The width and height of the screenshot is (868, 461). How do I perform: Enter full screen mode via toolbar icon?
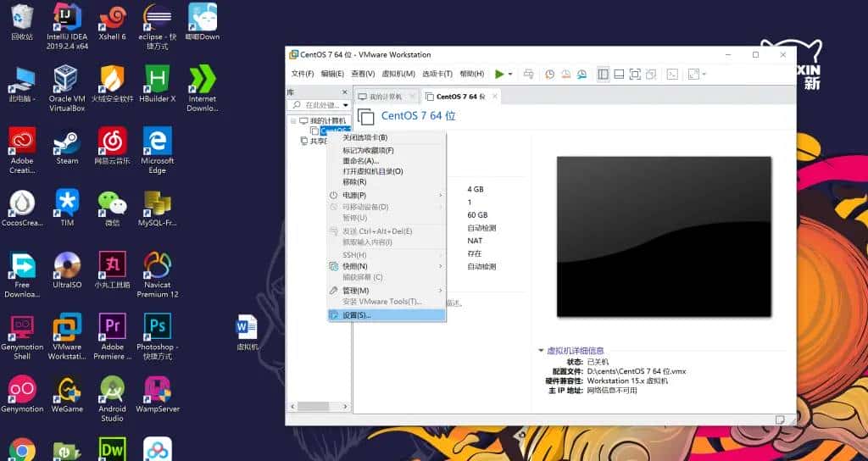635,75
